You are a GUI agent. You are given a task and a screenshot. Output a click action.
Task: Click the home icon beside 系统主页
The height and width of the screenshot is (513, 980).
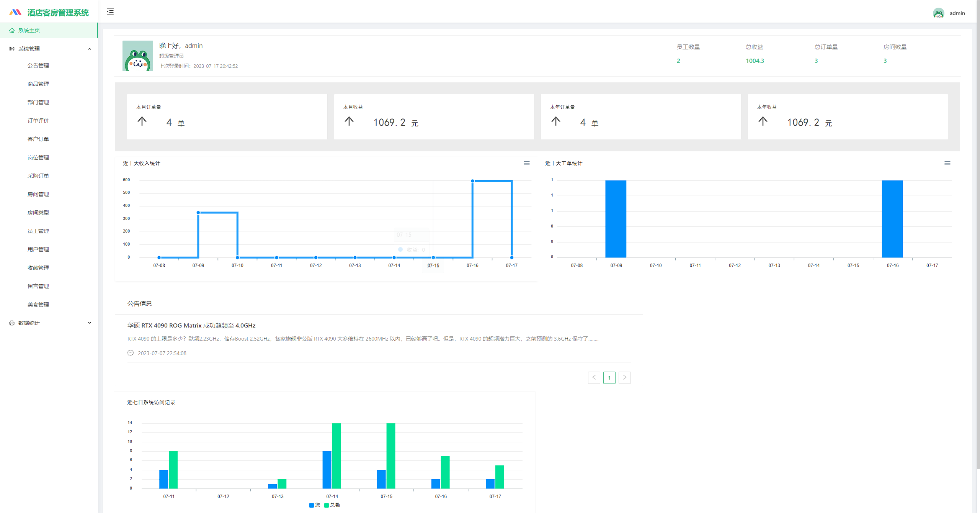pos(12,30)
